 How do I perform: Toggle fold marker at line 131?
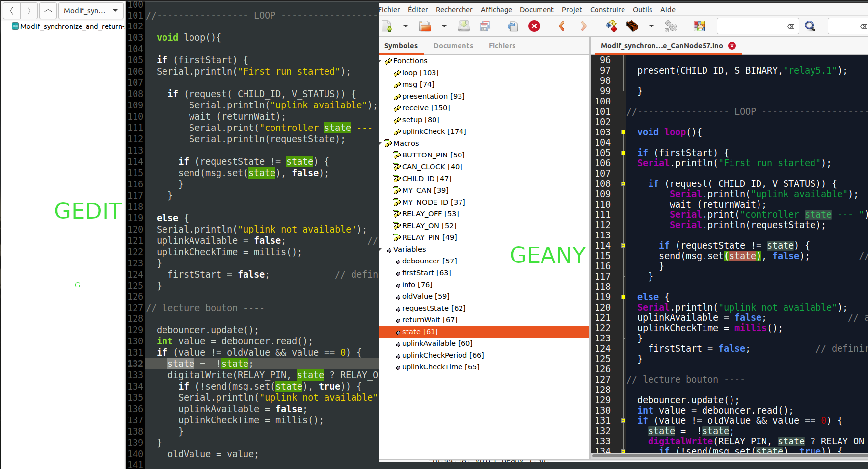tap(623, 421)
